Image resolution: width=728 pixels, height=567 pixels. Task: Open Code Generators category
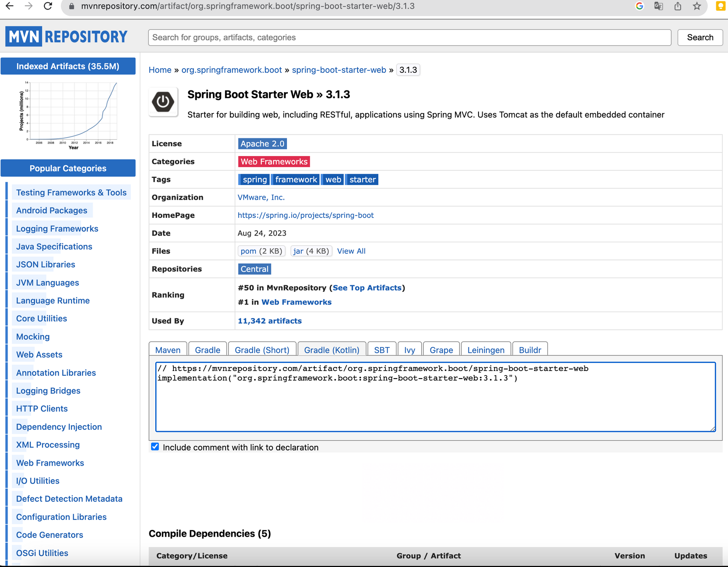pyautogui.click(x=50, y=535)
